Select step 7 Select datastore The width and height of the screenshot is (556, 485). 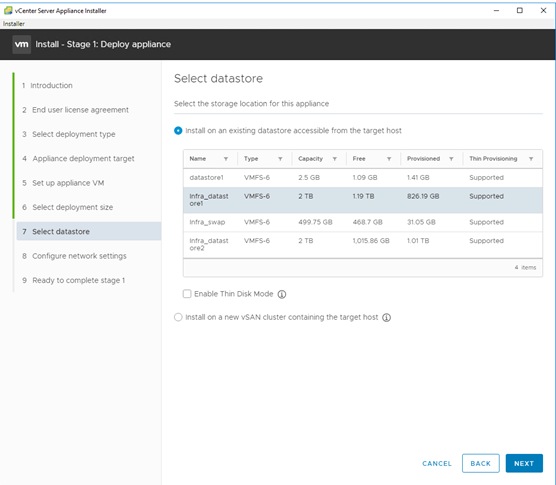(x=89, y=232)
